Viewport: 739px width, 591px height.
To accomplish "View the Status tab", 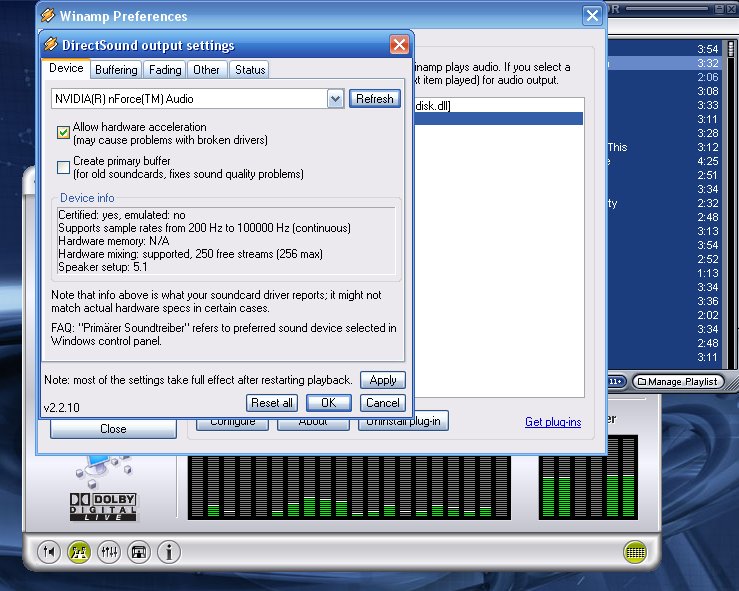I will [250, 70].
